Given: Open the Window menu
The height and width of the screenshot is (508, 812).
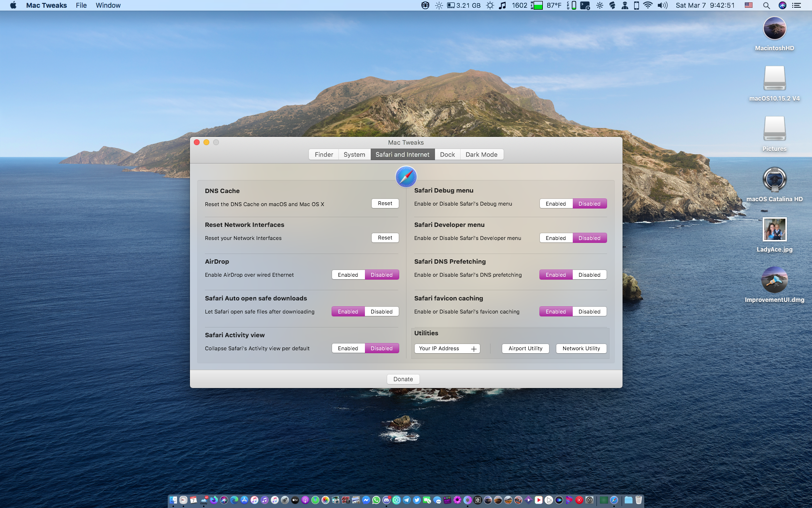Looking at the screenshot, I should (x=108, y=5).
